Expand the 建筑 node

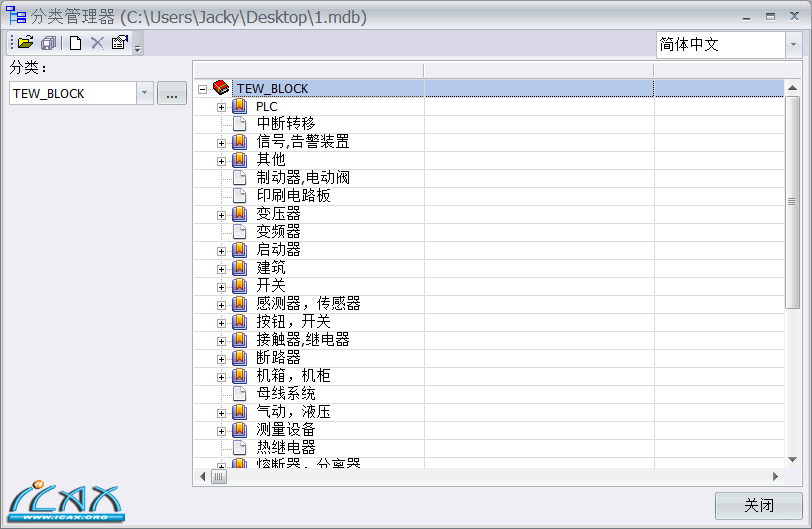(221, 269)
